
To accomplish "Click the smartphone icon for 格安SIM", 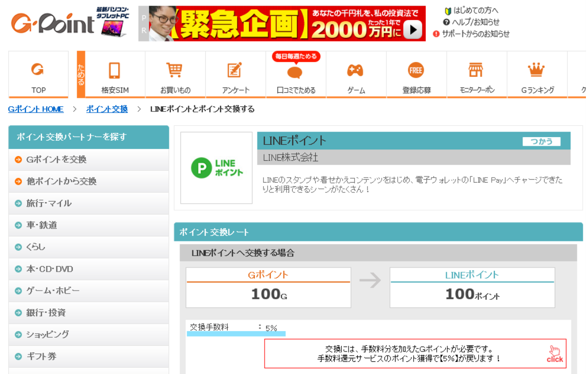I will [114, 71].
